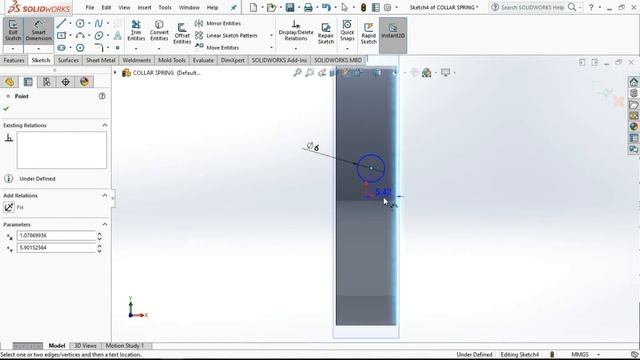Open the Help menu

(x=212, y=7)
